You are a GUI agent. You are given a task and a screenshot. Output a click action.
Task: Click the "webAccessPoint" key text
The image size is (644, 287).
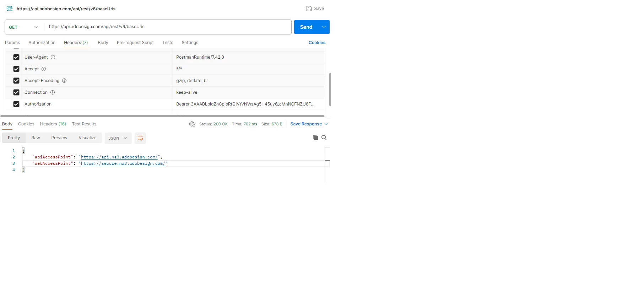tap(53, 163)
